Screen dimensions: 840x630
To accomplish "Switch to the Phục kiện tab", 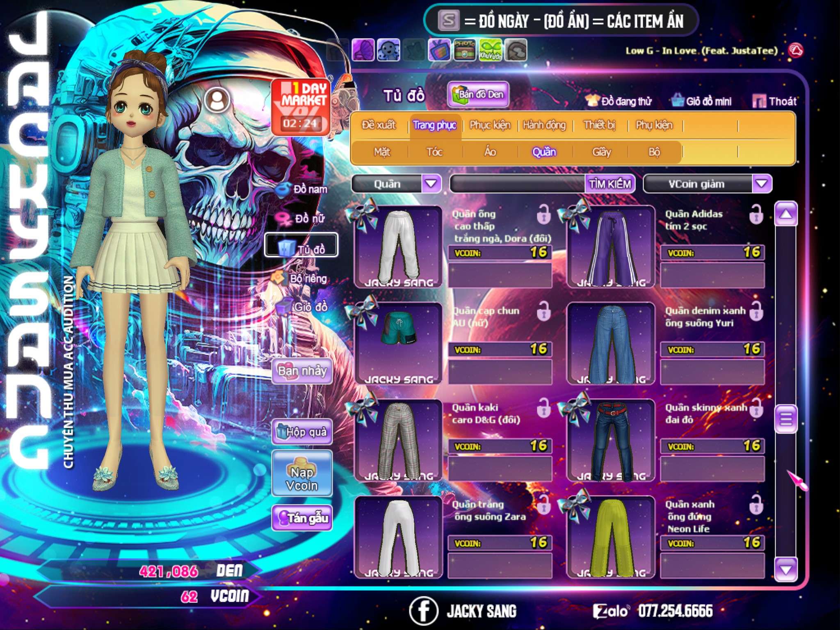I will (490, 125).
